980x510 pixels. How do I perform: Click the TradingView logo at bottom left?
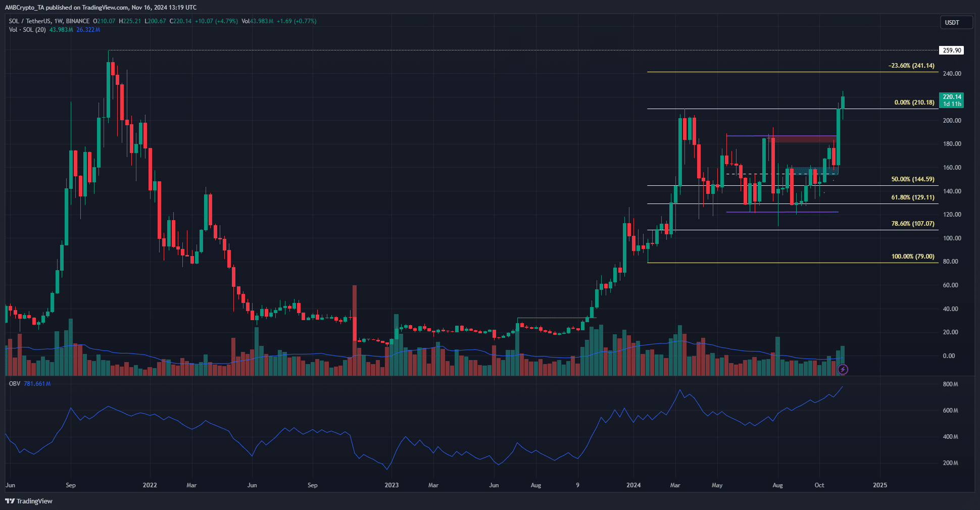(x=29, y=501)
